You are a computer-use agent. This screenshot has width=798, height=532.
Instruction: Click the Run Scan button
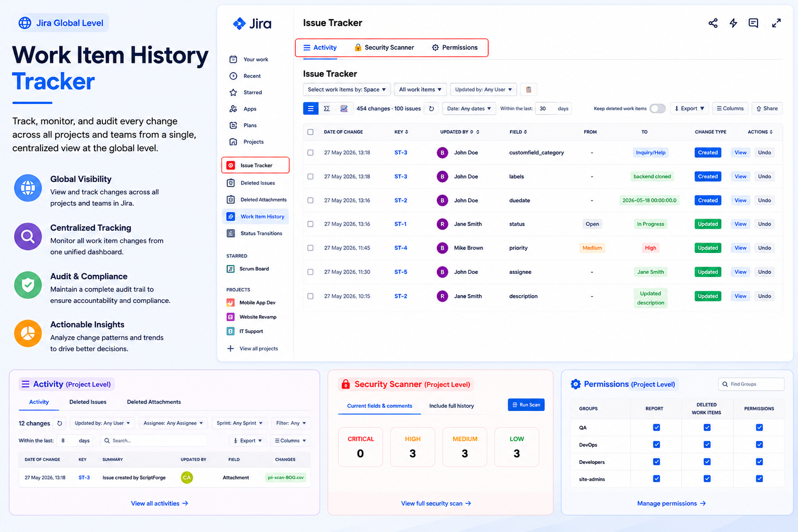526,405
